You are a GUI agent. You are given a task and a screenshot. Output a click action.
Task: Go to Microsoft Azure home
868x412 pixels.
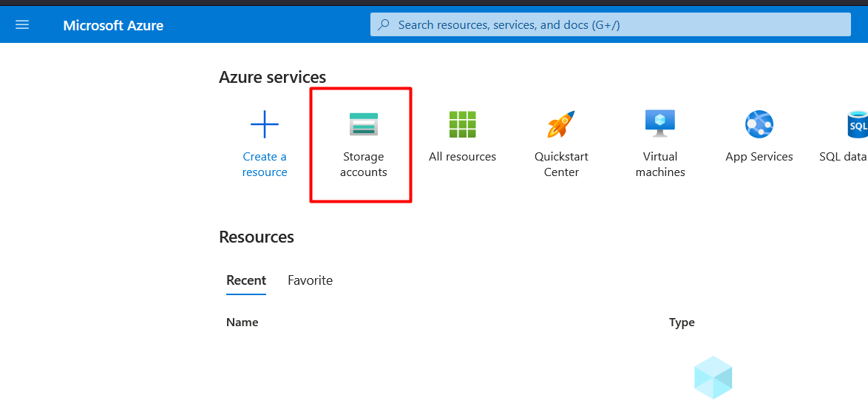point(113,25)
